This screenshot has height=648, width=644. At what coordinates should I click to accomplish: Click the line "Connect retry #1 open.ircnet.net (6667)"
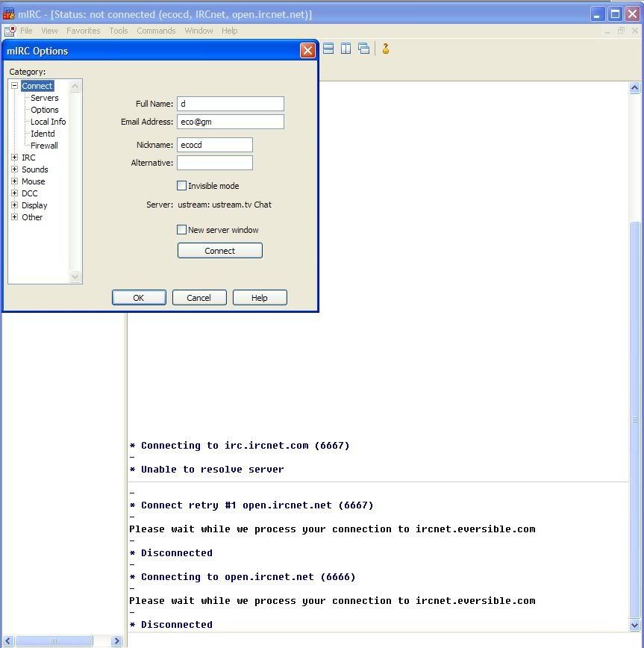(x=251, y=505)
